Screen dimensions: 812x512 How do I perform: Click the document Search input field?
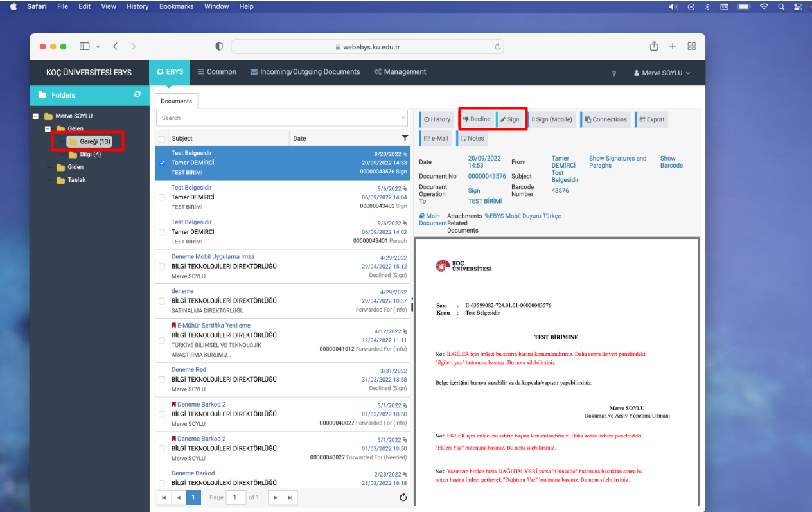279,118
